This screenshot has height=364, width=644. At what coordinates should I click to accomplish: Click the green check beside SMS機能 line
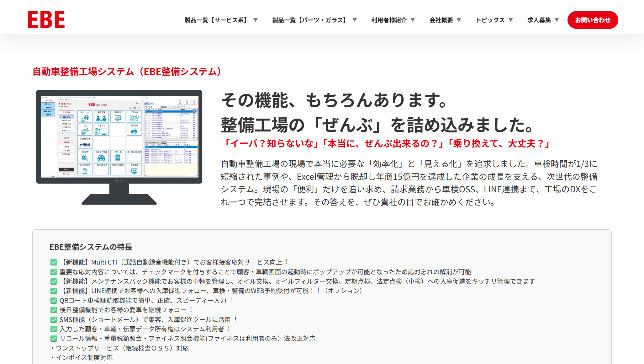click(54, 320)
